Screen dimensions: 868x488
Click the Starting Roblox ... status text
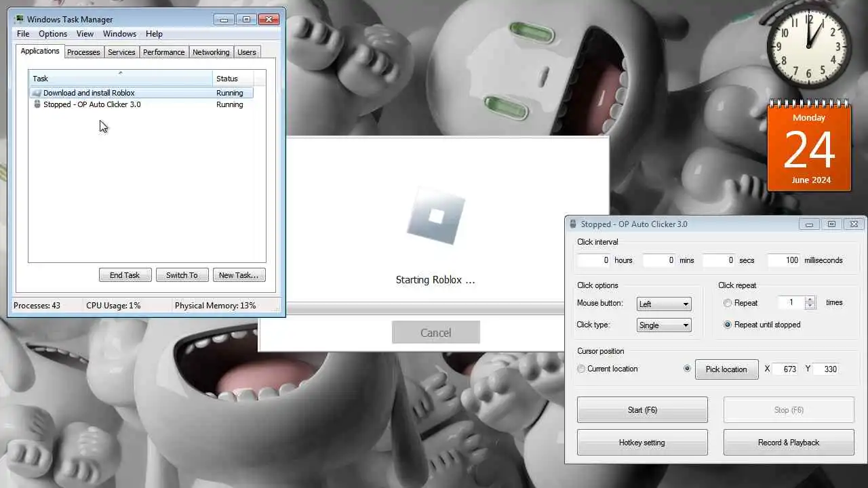coord(435,280)
